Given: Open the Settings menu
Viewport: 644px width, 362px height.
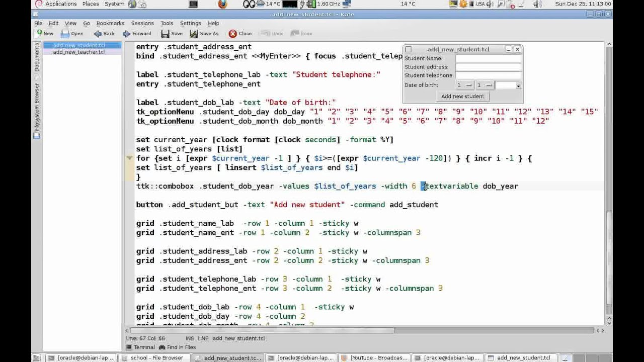Looking at the screenshot, I should point(190,23).
